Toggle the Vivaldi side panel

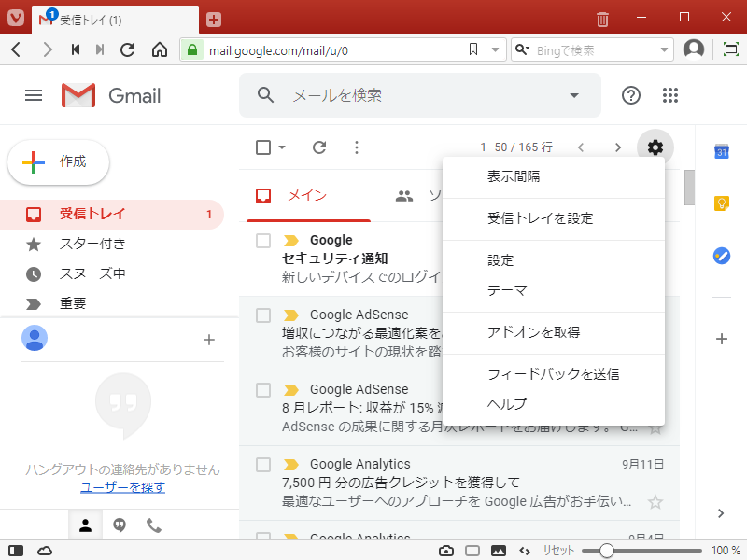(16, 551)
